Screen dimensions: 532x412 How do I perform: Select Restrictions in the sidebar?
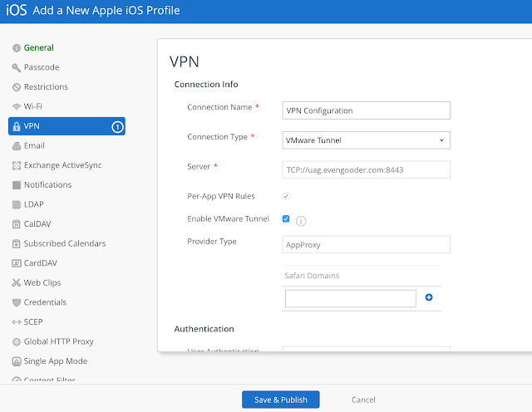[x=46, y=87]
